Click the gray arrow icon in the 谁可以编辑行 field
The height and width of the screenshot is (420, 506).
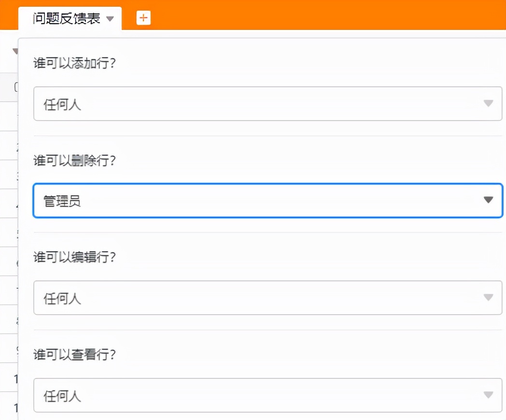click(489, 297)
